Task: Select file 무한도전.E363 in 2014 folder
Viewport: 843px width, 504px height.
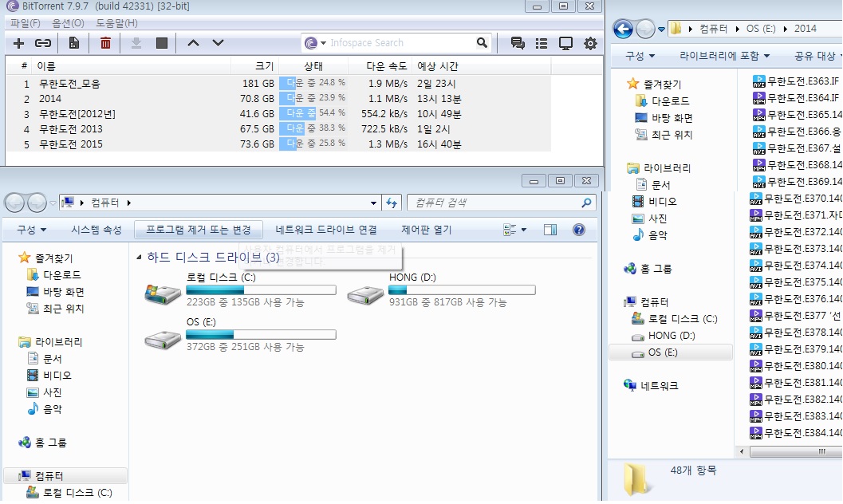Action: [796, 81]
